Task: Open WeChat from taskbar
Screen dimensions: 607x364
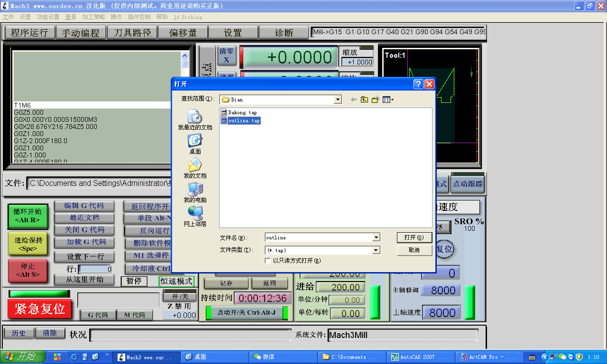Action: pyautogui.click(x=283, y=357)
